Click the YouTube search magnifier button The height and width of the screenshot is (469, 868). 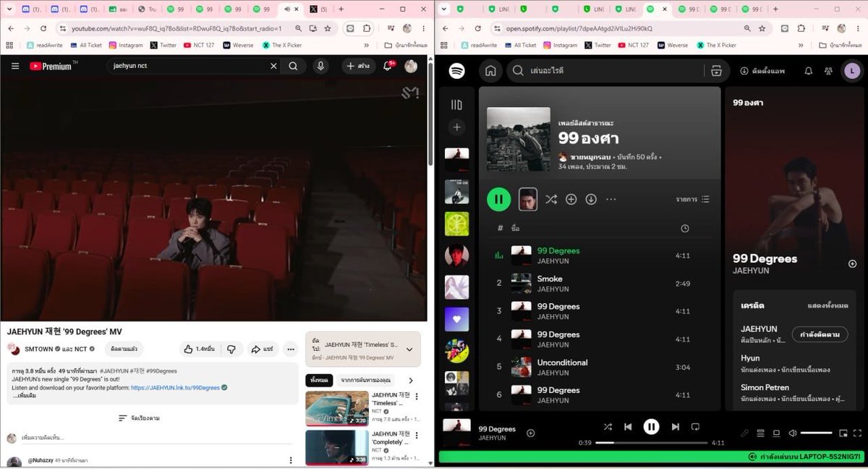(x=293, y=66)
